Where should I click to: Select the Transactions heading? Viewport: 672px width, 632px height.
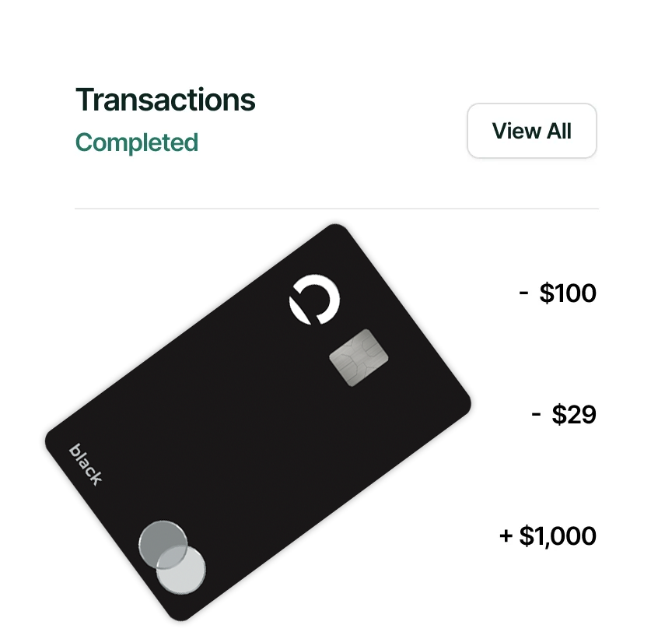[165, 100]
